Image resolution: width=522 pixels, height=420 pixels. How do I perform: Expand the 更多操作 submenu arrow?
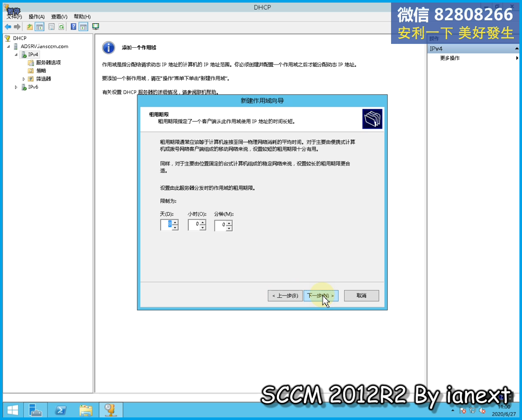tap(517, 58)
